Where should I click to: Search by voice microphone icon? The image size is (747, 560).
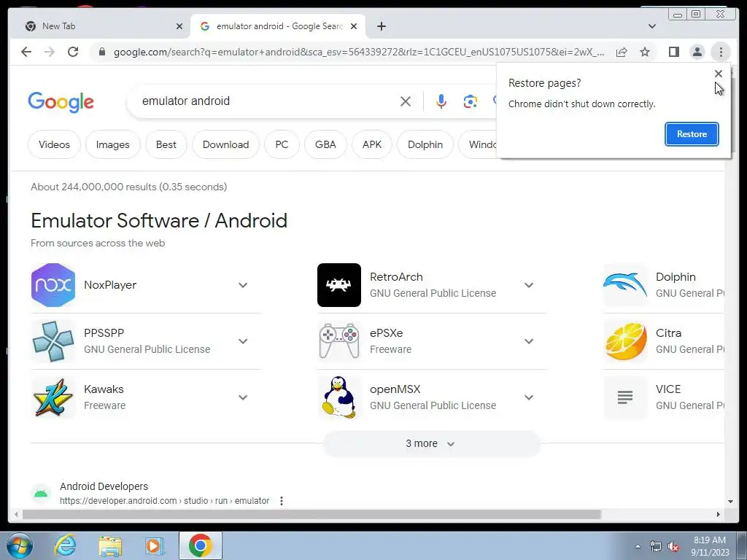441,101
